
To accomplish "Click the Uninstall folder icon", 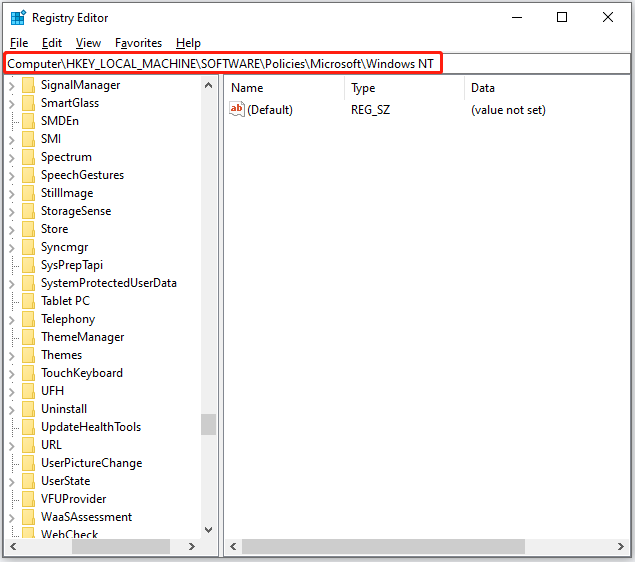I will pyautogui.click(x=28, y=409).
